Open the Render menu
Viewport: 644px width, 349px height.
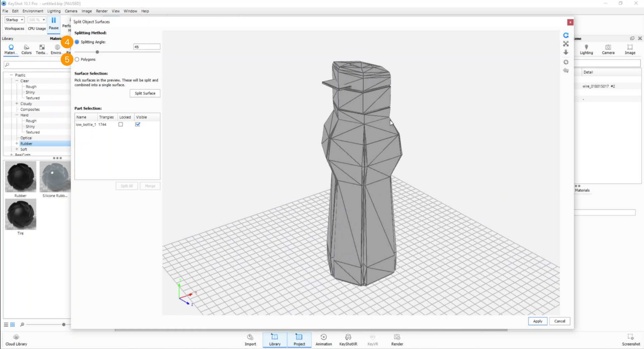tap(102, 11)
